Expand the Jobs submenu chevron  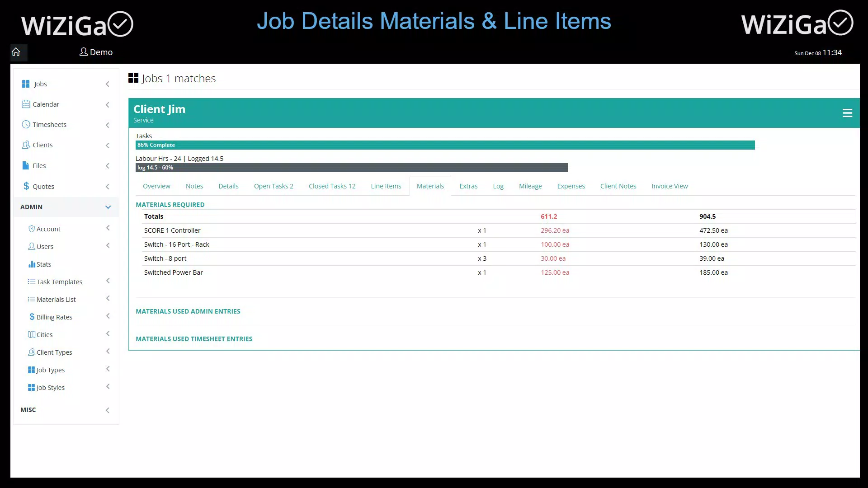[x=108, y=84]
